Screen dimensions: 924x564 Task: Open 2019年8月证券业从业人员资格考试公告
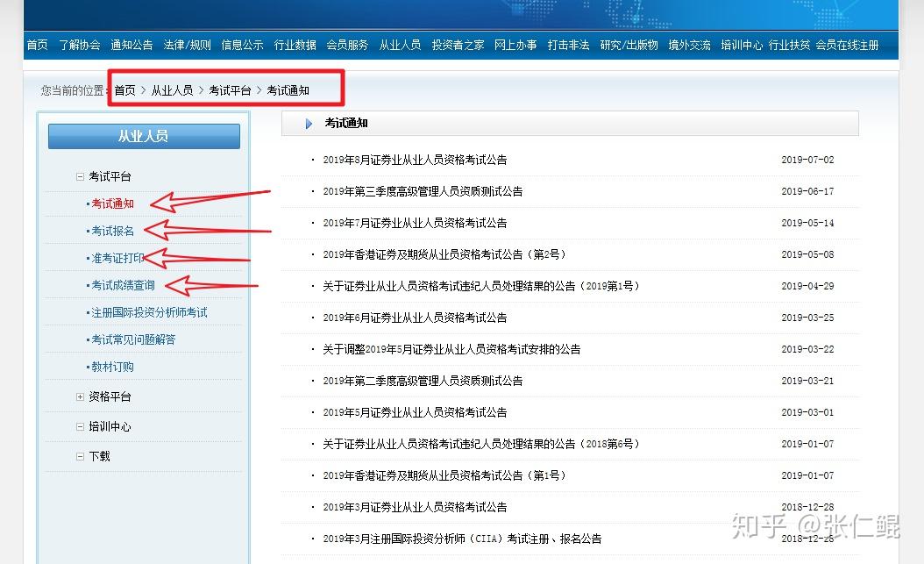click(415, 160)
